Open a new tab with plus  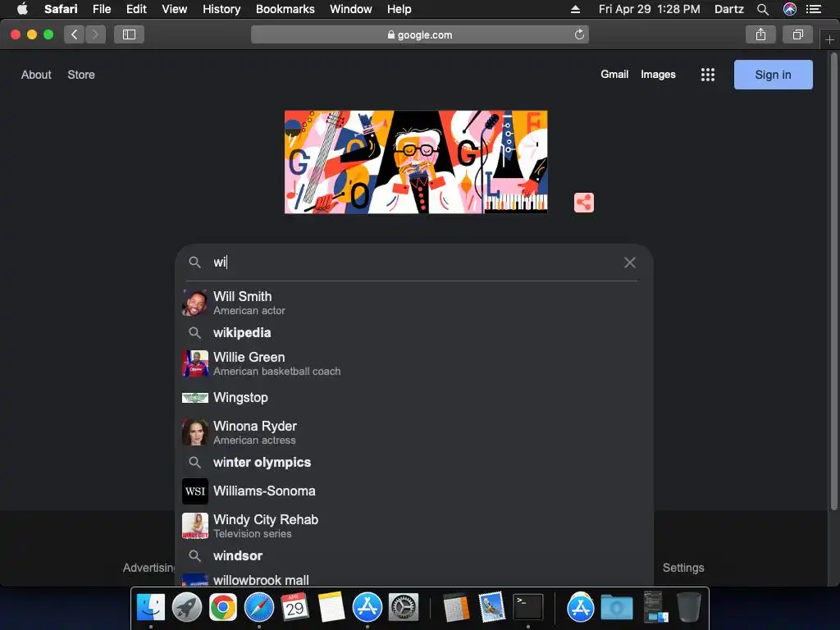[x=829, y=40]
